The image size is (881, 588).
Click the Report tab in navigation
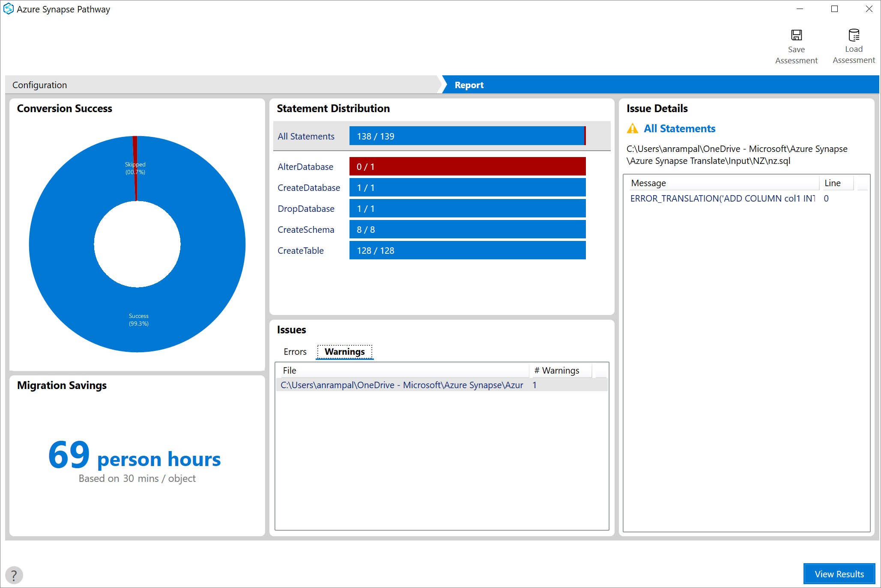469,84
